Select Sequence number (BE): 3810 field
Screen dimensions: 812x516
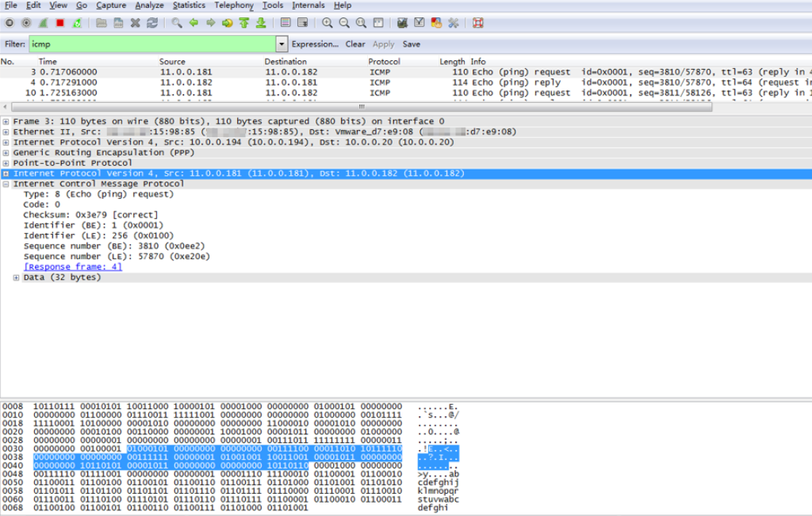[114, 246]
